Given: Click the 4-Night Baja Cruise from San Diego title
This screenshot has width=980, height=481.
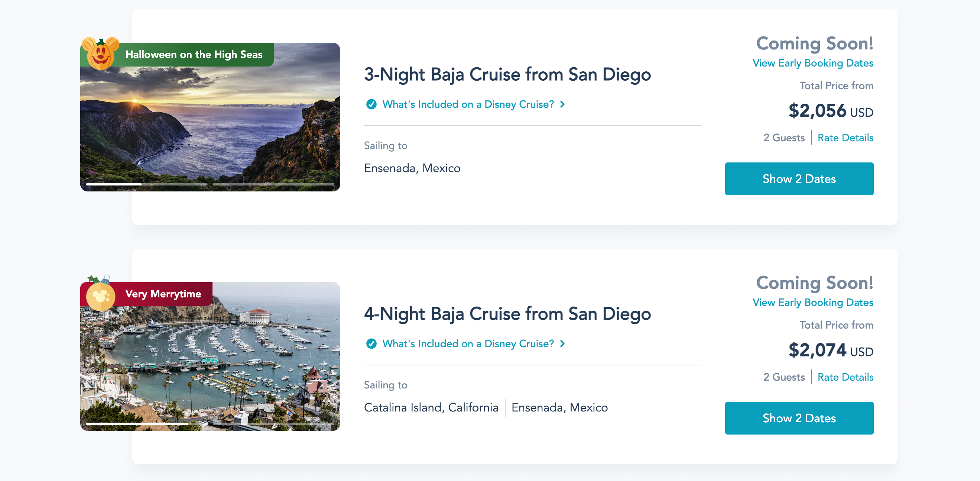Looking at the screenshot, I should [507, 314].
